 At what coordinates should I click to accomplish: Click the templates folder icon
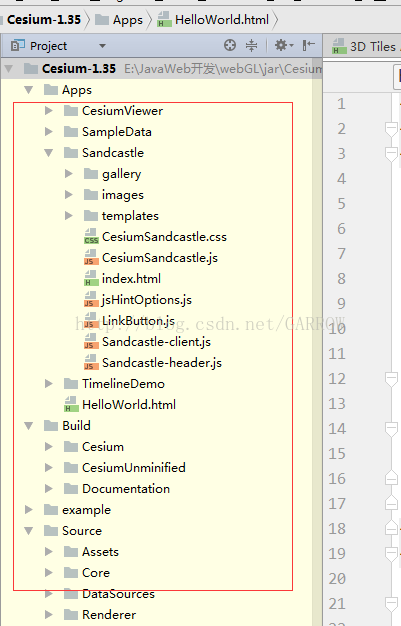point(91,216)
